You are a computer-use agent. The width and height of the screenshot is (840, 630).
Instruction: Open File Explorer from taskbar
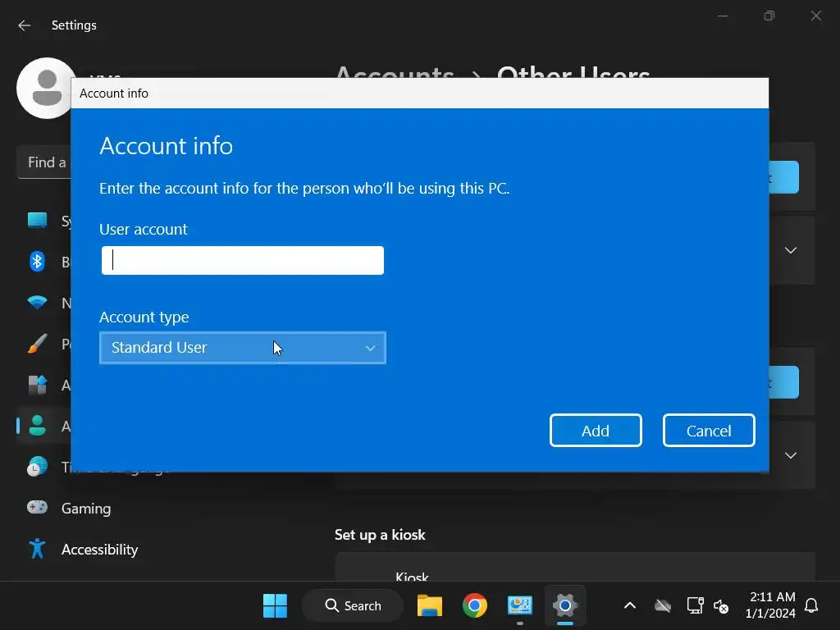[430, 606]
